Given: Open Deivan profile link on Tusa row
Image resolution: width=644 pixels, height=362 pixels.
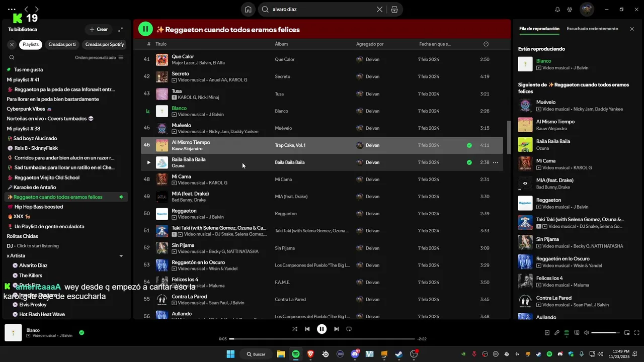Looking at the screenshot, I should pos(372,94).
